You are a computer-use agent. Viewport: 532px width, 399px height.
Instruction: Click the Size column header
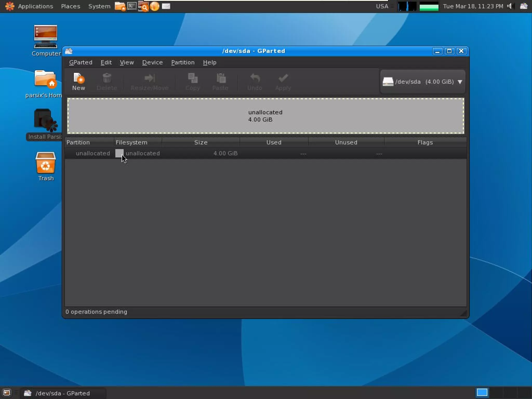(x=201, y=142)
